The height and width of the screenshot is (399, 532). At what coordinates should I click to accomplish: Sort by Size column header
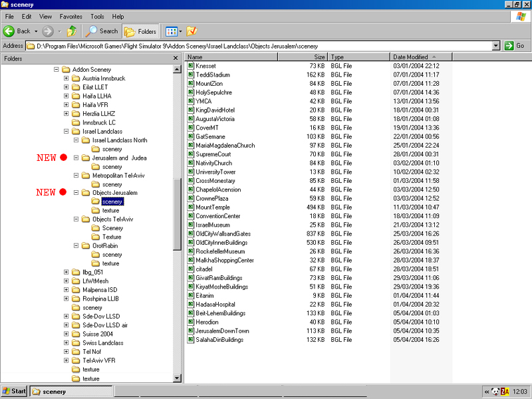[303, 57]
